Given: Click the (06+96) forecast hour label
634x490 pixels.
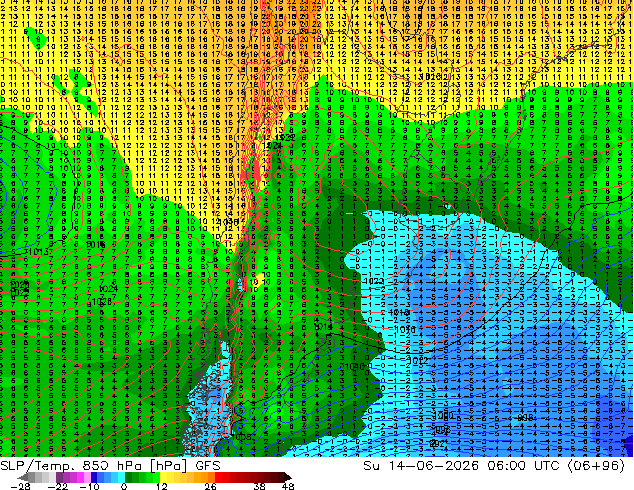Looking at the screenshot, I should 596,466.
